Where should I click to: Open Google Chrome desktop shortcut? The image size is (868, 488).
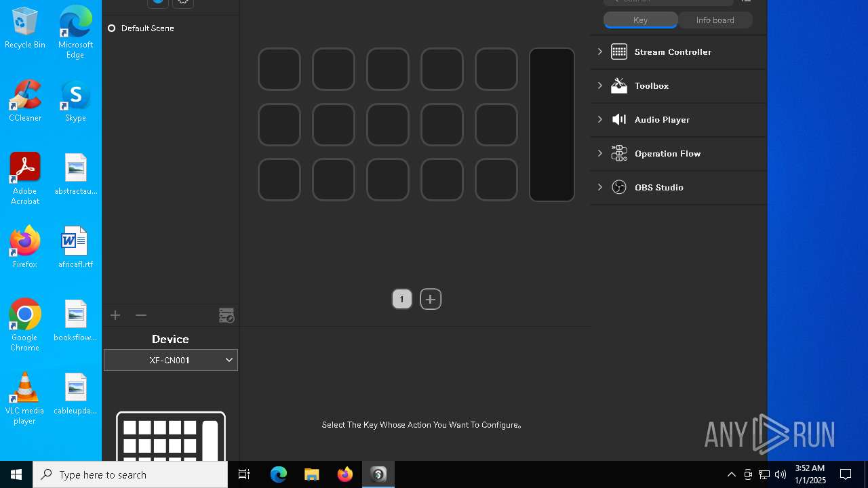[x=25, y=325]
